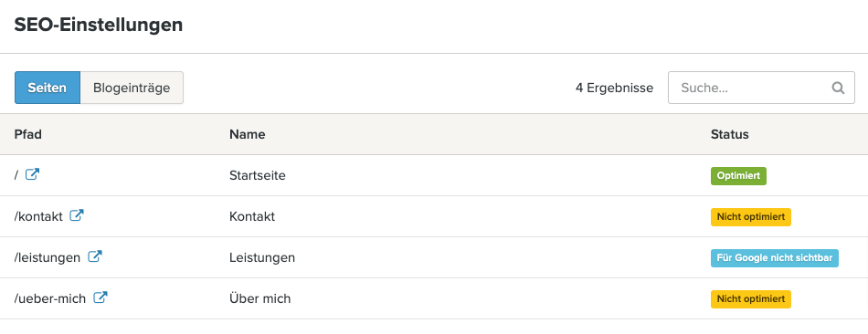Image resolution: width=868 pixels, height=334 pixels.
Task: Select the Startseite row name
Action: click(258, 176)
